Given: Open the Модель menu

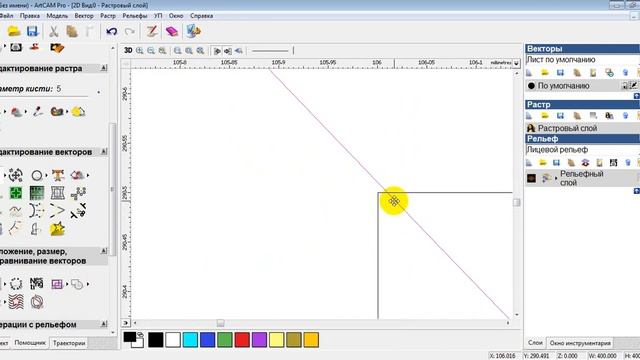Looking at the screenshot, I should (x=57, y=16).
